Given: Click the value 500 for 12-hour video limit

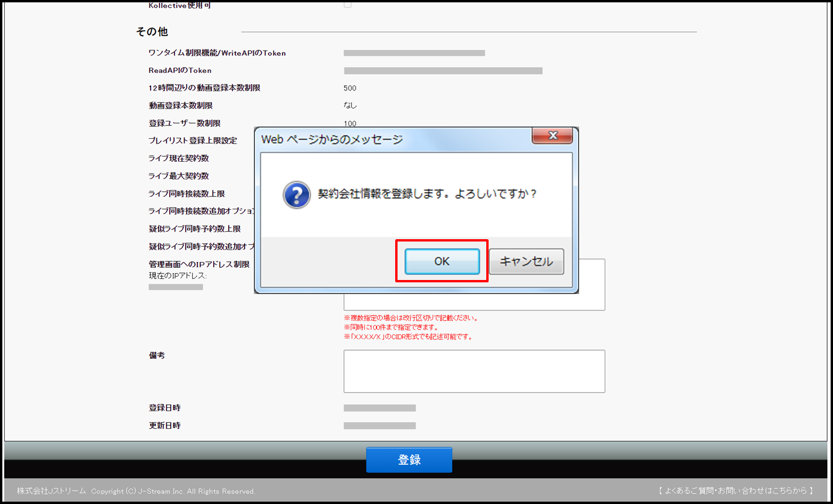Looking at the screenshot, I should coord(350,88).
